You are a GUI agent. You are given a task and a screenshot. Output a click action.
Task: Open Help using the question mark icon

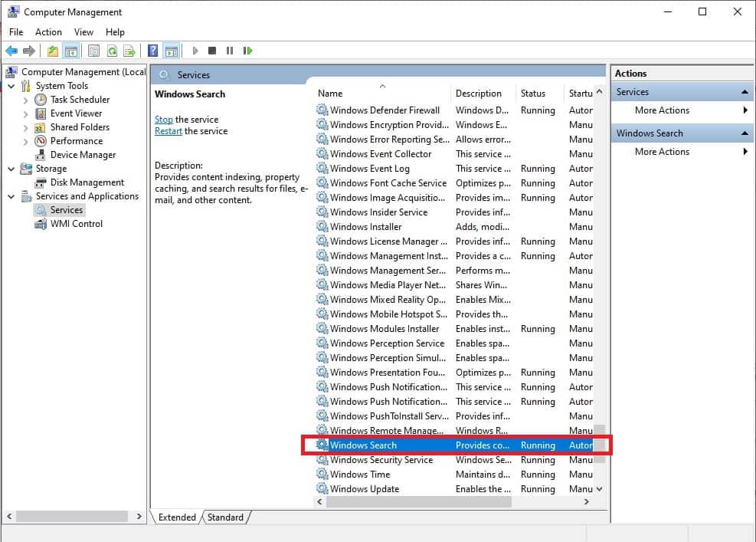153,51
